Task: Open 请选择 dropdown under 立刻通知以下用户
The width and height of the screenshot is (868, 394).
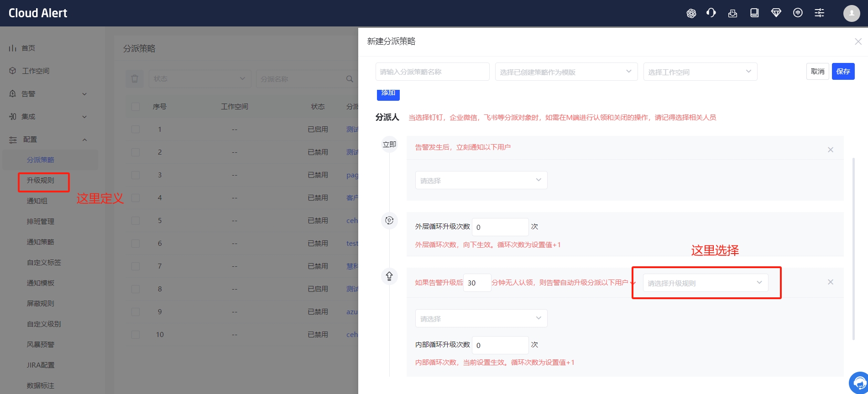Action: tap(481, 180)
